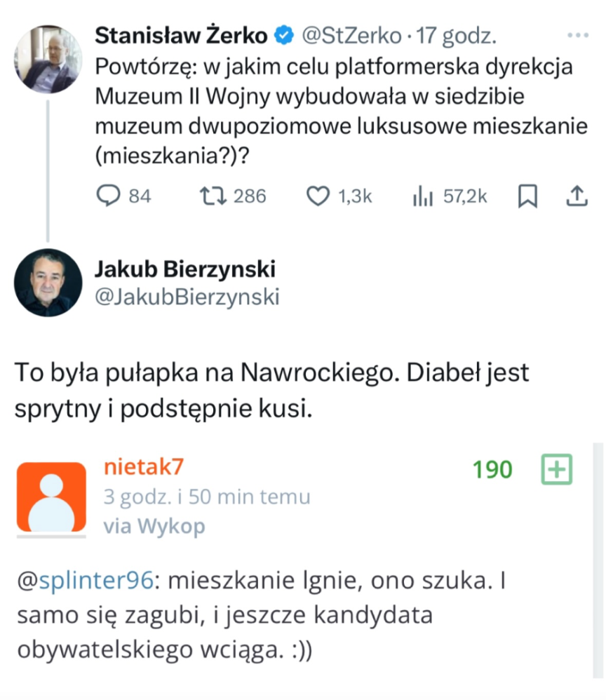Click the share upload icon
606x700 pixels.
(x=575, y=196)
